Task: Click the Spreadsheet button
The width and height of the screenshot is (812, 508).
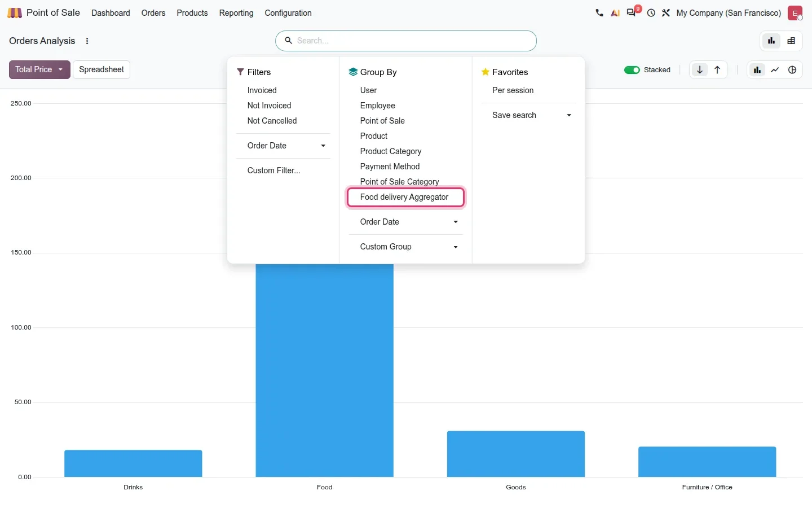Action: click(x=101, y=69)
